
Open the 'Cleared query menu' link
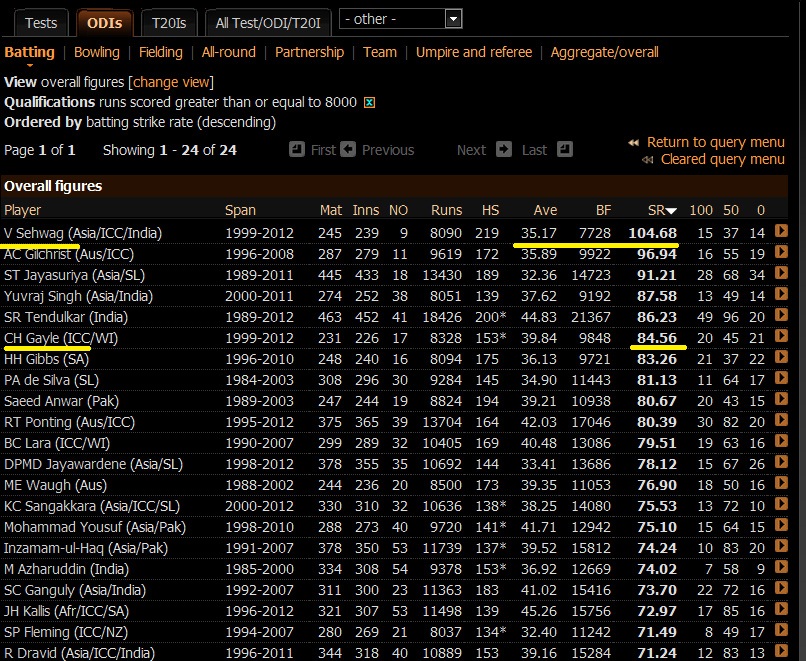pyautogui.click(x=722, y=159)
